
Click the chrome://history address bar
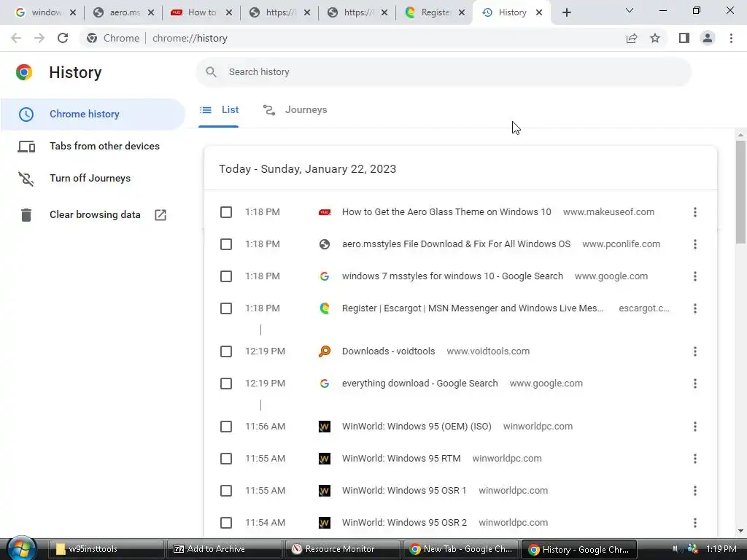[352, 38]
